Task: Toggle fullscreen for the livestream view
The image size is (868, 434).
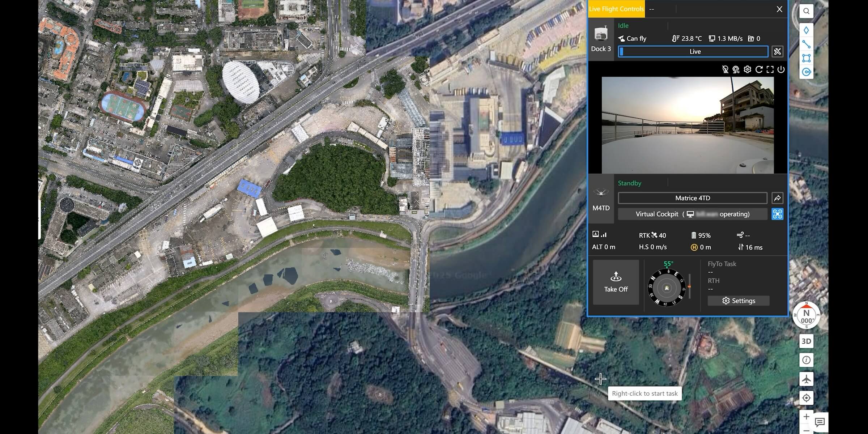Action: 770,69
